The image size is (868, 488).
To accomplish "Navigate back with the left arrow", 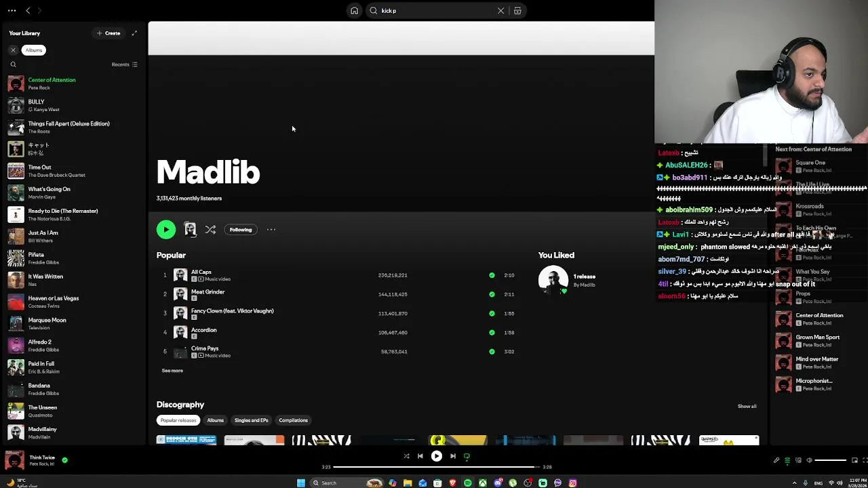I will (28, 11).
